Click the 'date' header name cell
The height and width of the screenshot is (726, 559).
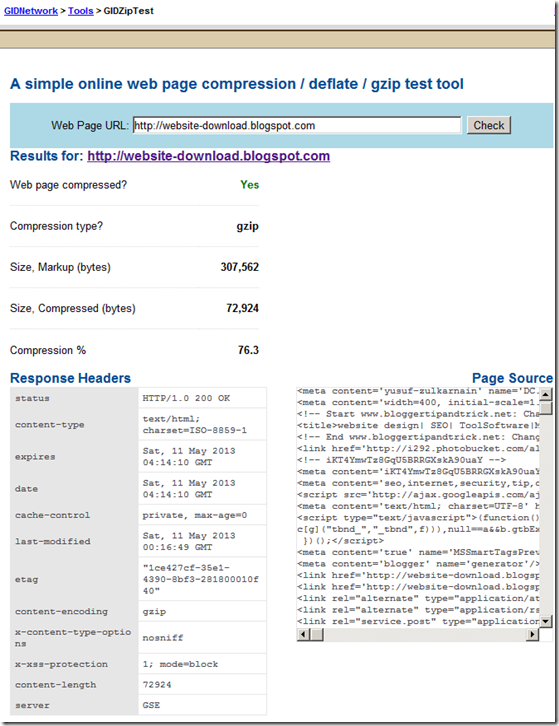tap(74, 489)
